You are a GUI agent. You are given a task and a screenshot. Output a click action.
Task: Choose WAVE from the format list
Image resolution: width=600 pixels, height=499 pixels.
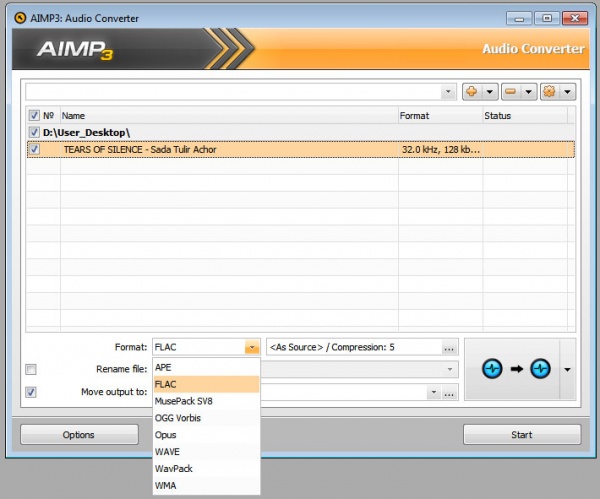(207, 452)
